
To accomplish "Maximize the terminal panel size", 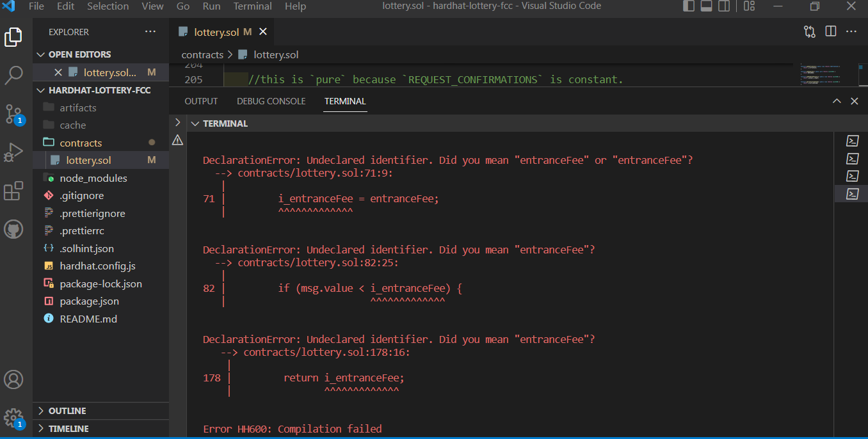I will 837,101.
